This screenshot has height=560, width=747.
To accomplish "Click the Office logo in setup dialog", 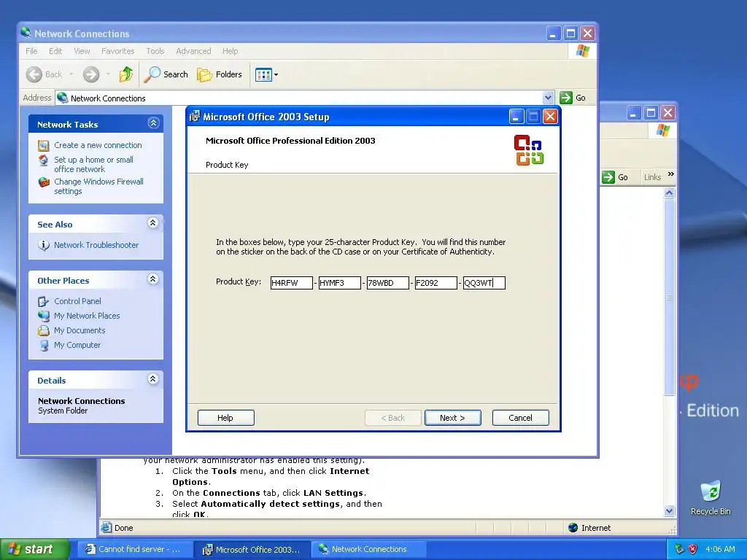I will [x=529, y=150].
